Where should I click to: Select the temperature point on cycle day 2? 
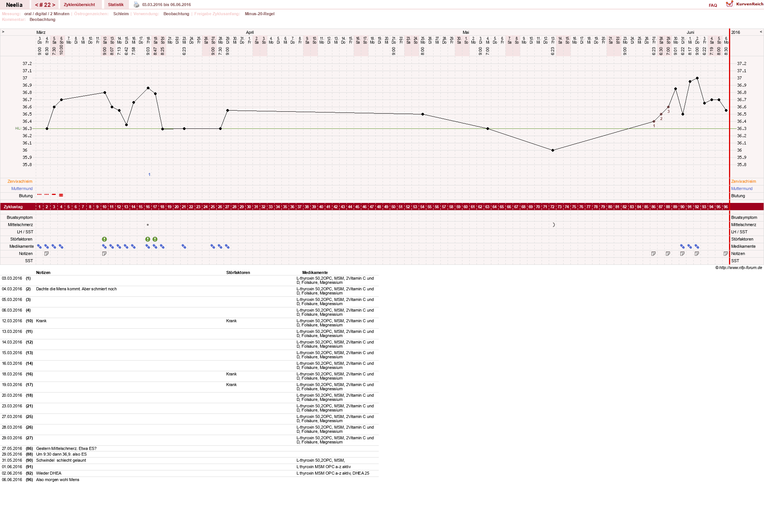tap(47, 128)
